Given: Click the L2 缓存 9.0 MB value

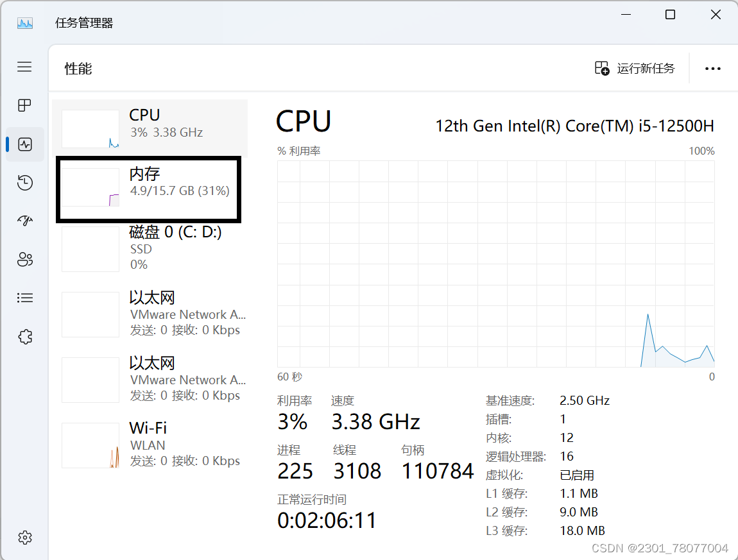Looking at the screenshot, I should click(x=579, y=512).
